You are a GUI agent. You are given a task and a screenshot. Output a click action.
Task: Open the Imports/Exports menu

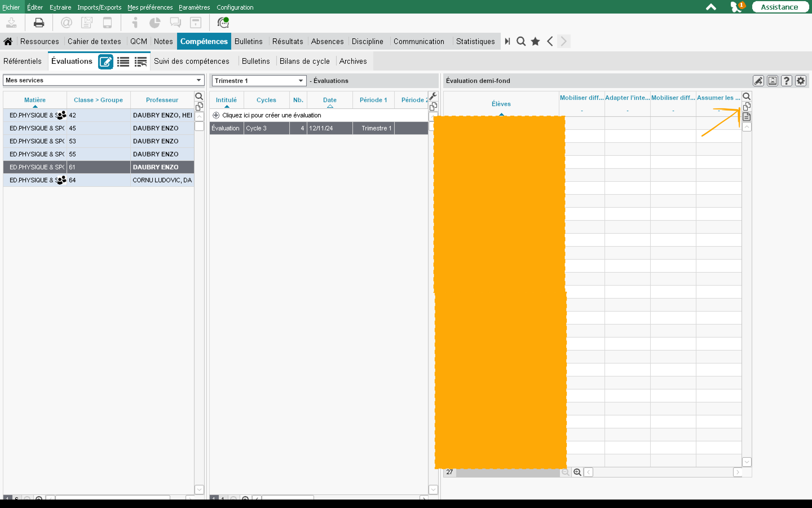point(99,7)
